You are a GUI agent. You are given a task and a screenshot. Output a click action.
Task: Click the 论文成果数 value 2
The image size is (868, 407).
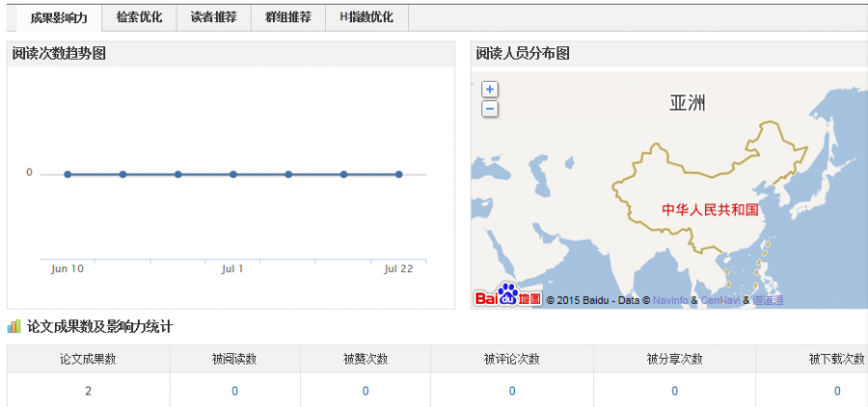pos(89,392)
